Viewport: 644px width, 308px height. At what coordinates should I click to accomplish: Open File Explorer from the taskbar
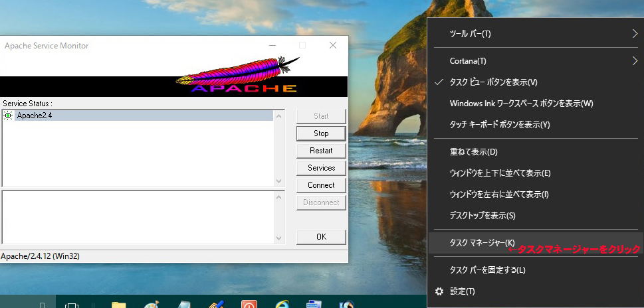[x=119, y=304]
